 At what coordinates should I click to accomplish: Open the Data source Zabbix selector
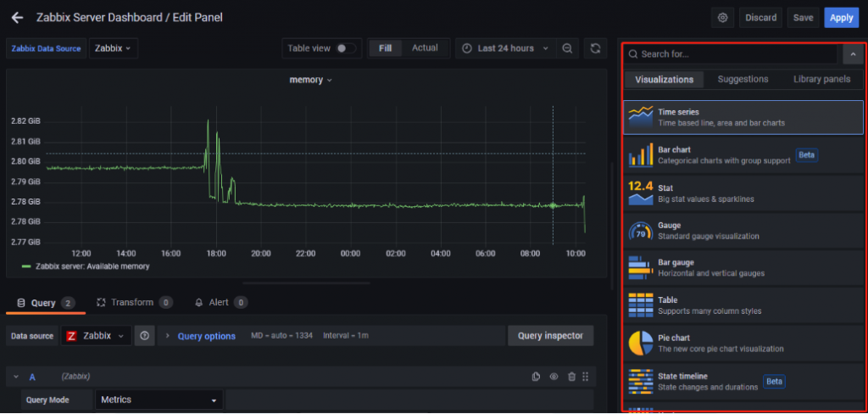pos(97,336)
